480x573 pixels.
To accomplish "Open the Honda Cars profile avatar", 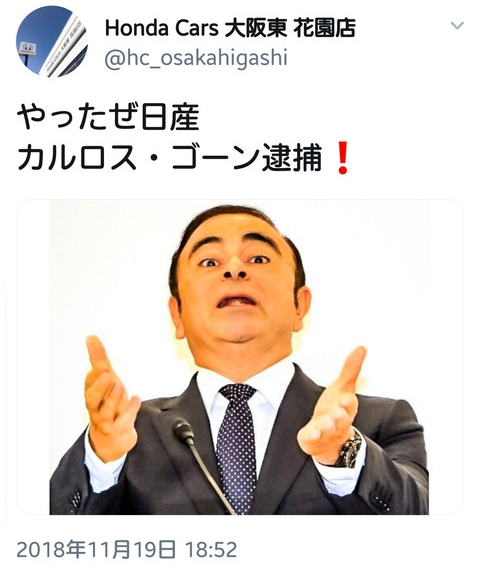I will (x=52, y=41).
